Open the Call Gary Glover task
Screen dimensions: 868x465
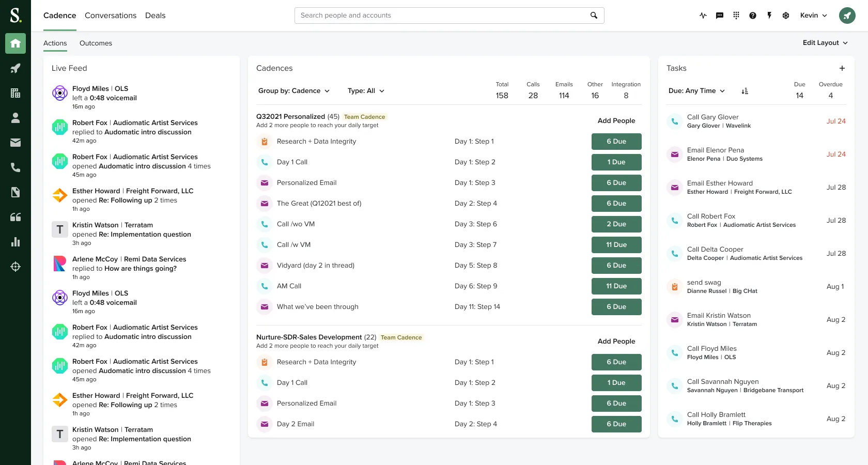point(712,117)
